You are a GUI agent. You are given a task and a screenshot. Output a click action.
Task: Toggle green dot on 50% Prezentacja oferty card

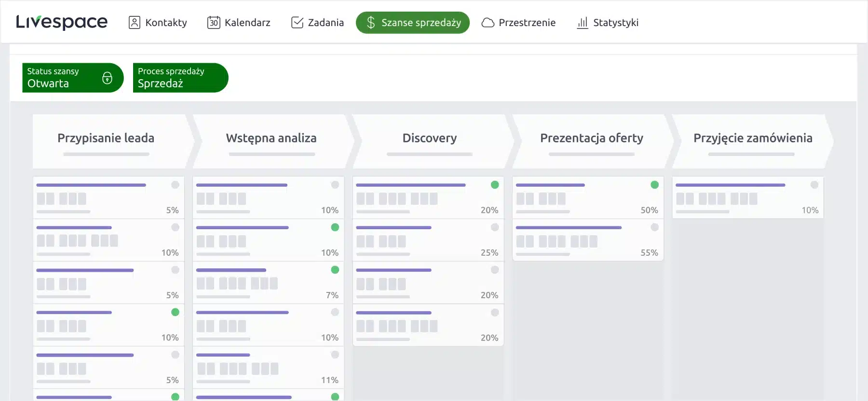point(654,185)
